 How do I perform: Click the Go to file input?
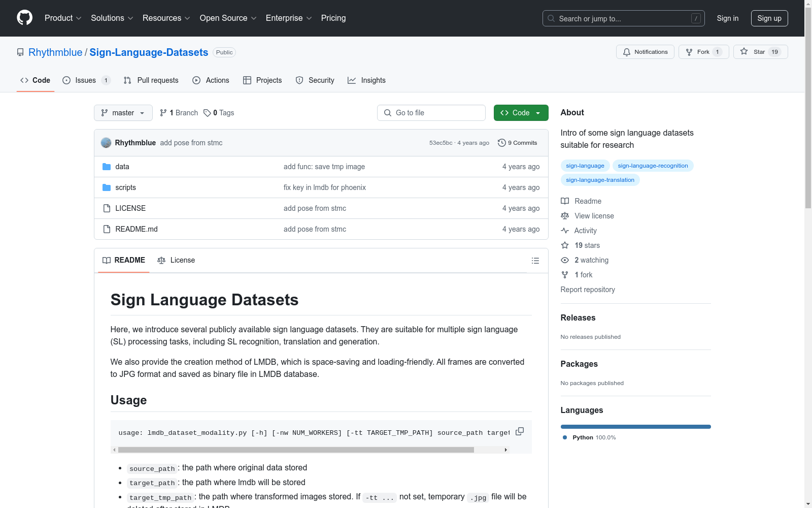[431, 113]
